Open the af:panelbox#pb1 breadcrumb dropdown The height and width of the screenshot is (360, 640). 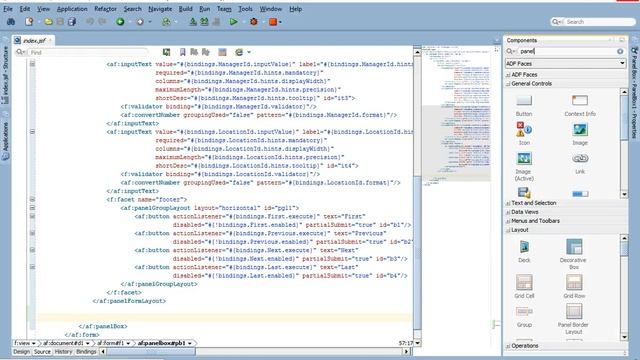tap(190, 343)
